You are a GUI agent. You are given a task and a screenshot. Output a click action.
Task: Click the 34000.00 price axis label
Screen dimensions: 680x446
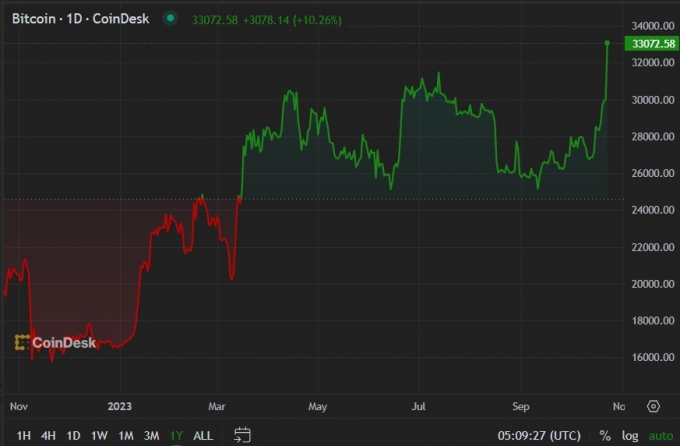pyautogui.click(x=653, y=26)
